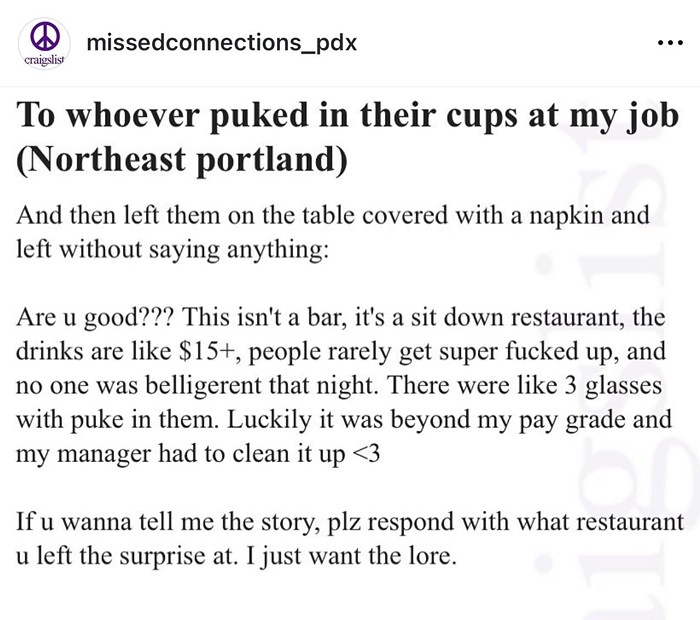Click the line starting "with puke in them. Luckily"
Viewport: 700px width, 620px height.
coord(344,420)
